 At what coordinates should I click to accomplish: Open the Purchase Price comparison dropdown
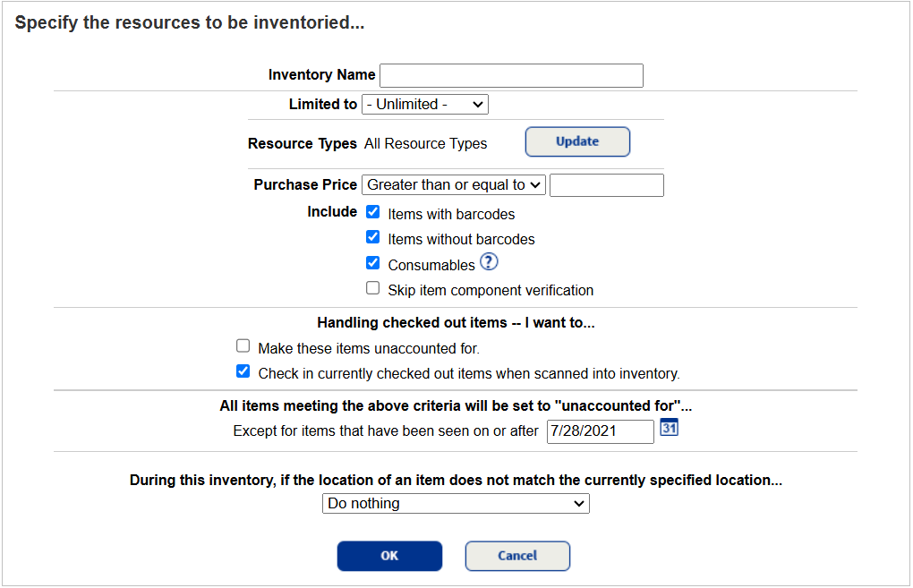453,184
